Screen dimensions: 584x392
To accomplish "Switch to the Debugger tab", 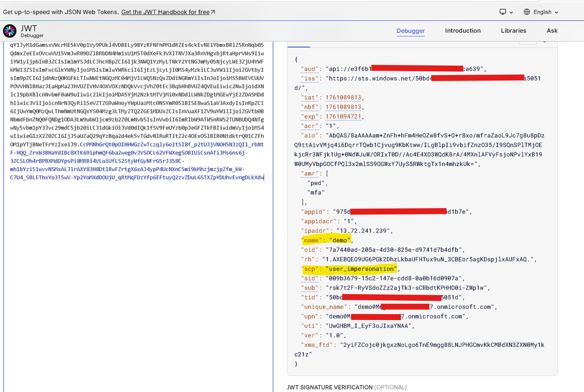I will click(410, 30).
